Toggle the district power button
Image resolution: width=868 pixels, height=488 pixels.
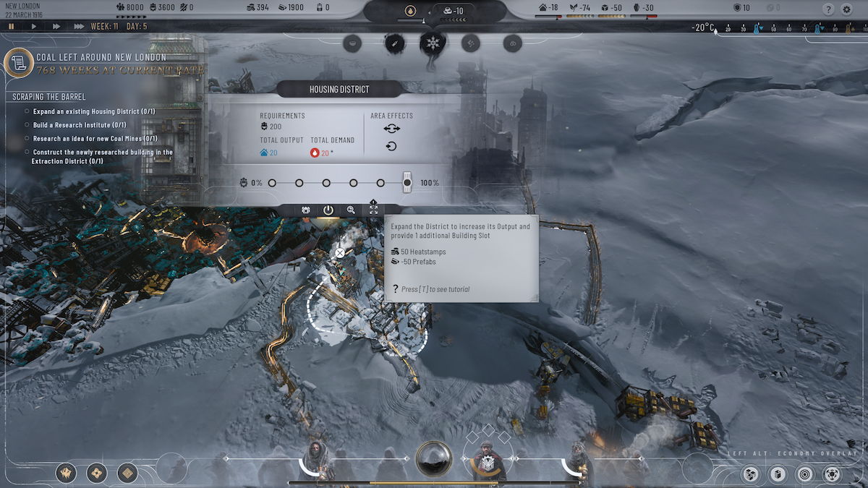(x=326, y=210)
